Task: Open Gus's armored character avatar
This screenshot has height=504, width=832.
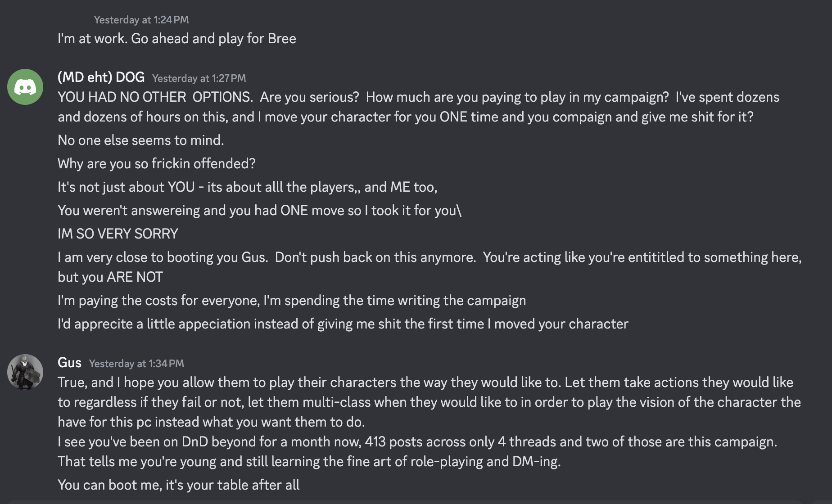Action: point(25,372)
